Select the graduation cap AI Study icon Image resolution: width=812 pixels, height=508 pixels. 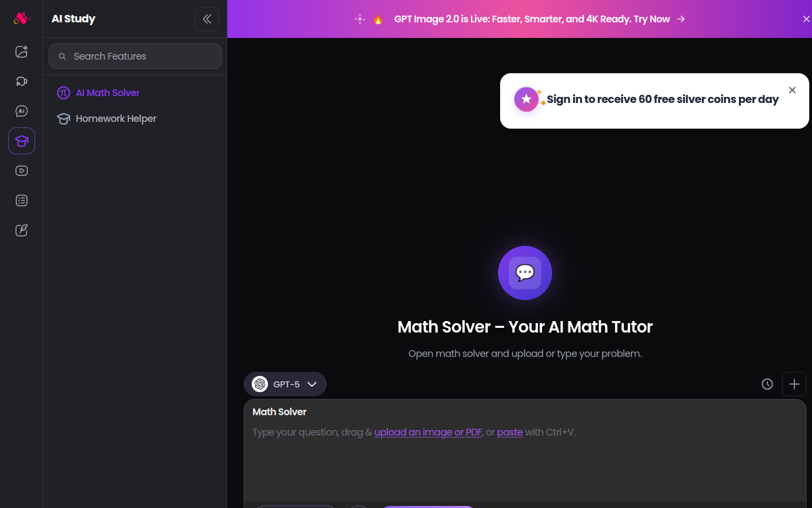(22, 141)
